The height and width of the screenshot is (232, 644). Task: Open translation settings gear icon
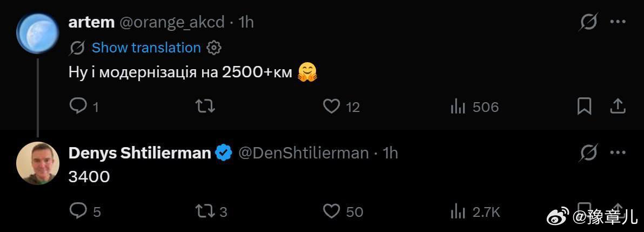coord(213,48)
